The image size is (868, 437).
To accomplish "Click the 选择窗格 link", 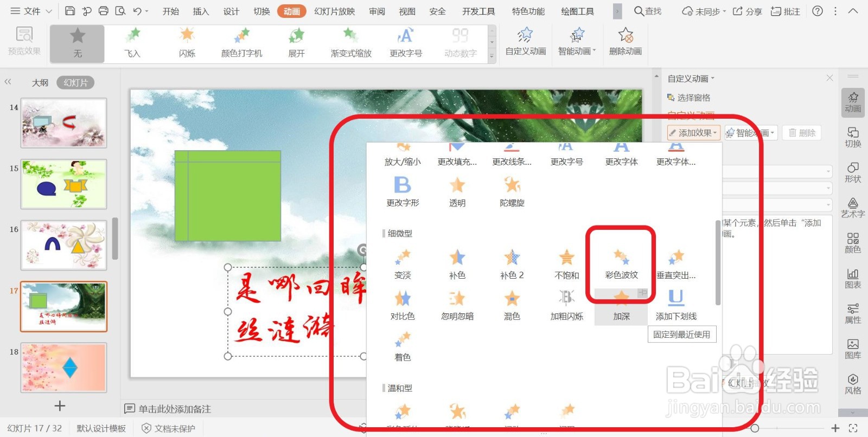I will [689, 98].
